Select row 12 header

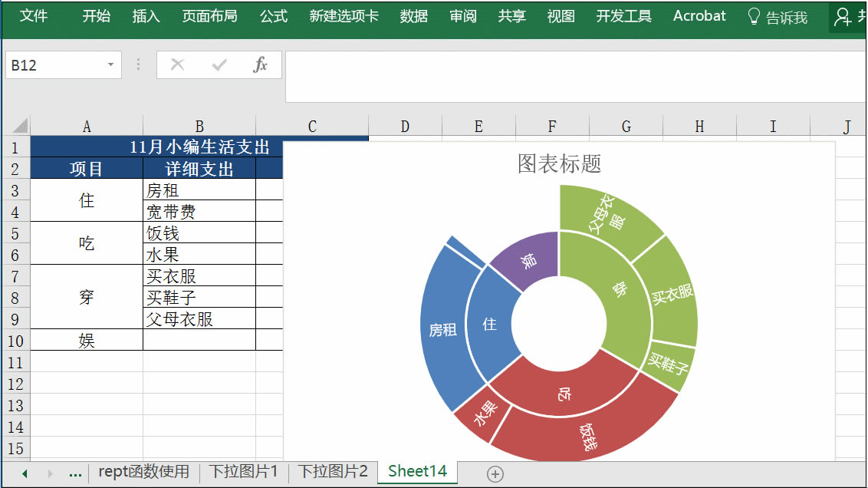click(x=15, y=384)
